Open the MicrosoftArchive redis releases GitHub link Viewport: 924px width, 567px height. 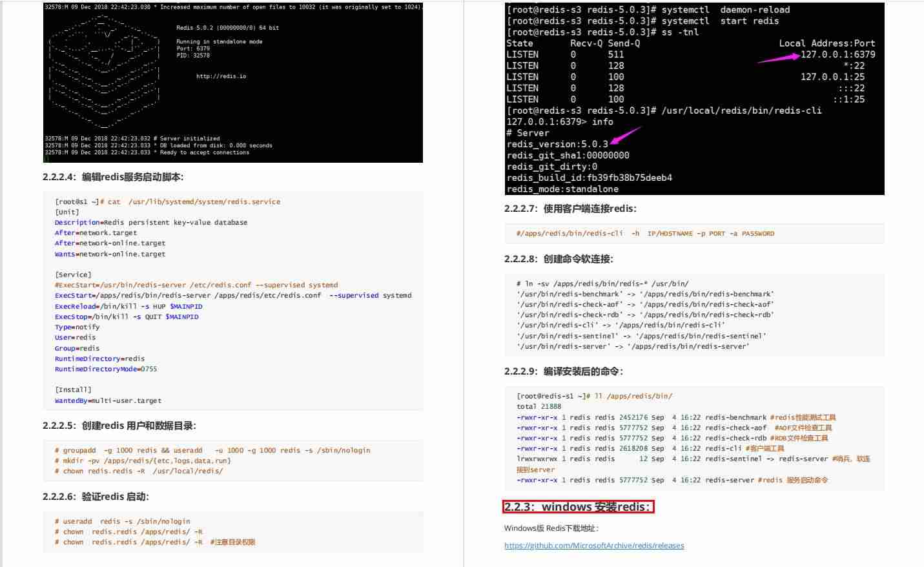[594, 546]
